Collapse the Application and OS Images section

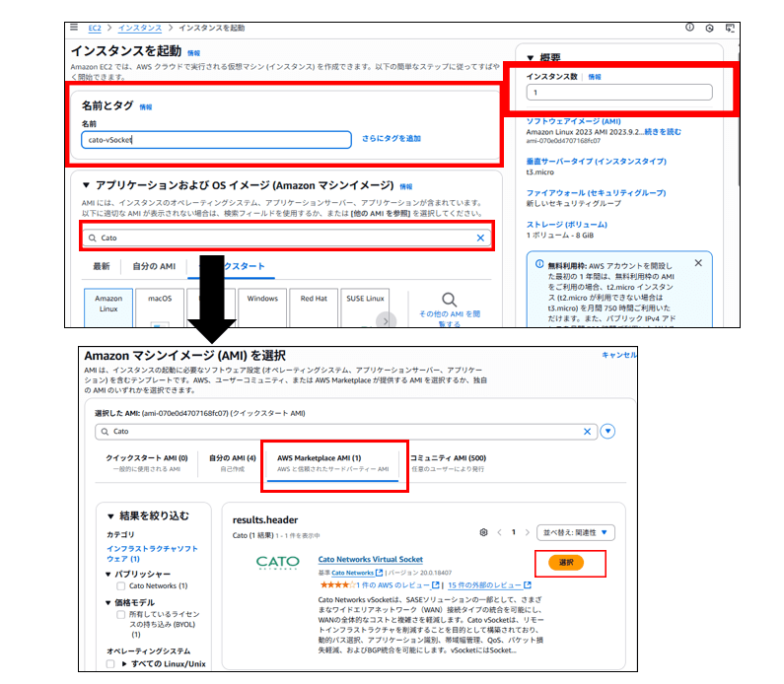(86, 185)
